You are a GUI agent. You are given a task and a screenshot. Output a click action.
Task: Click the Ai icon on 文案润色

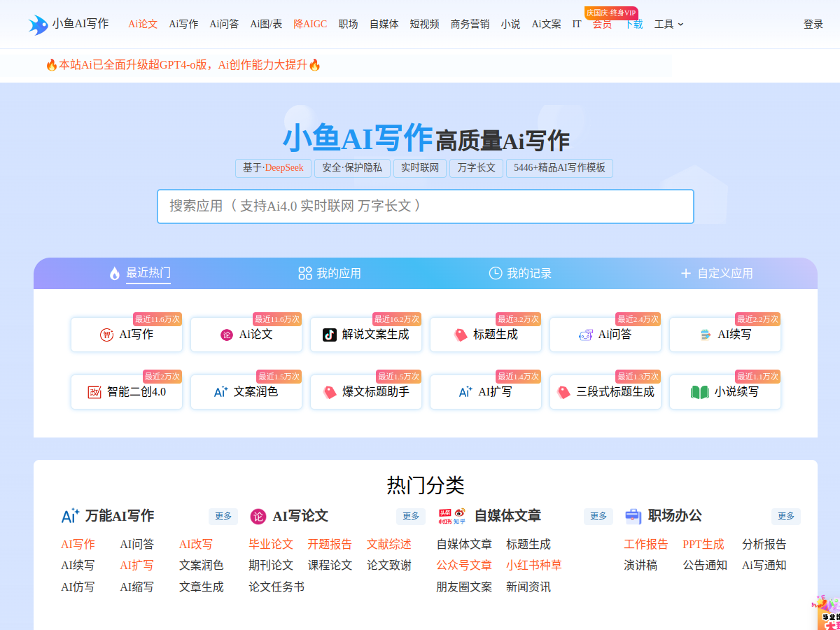[221, 392]
